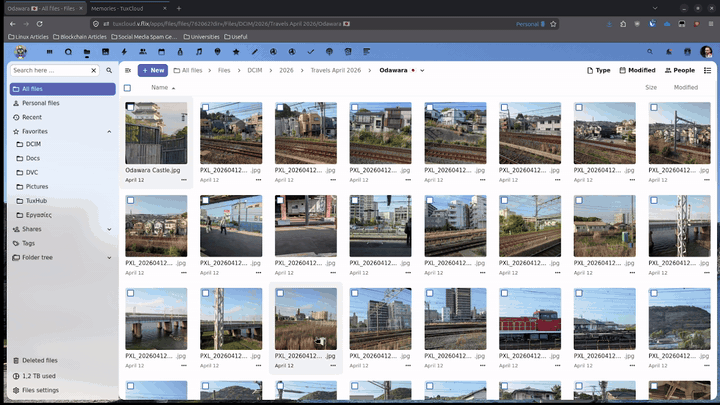Expand the Shares section chevron
The image size is (720, 405).
pyautogui.click(x=109, y=229)
